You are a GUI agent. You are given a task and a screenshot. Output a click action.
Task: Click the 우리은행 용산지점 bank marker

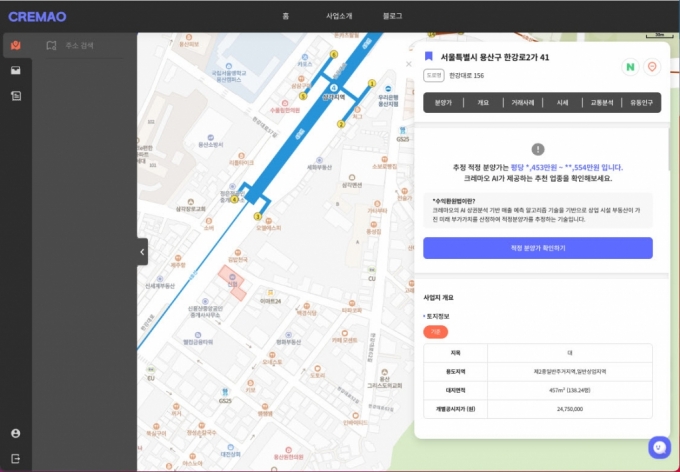point(388,88)
